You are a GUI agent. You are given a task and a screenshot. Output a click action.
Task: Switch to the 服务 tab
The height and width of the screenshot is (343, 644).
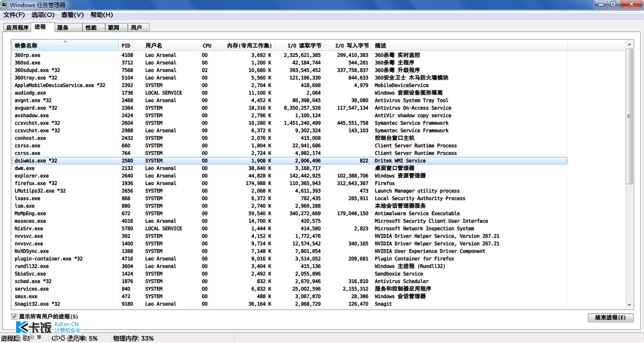pyautogui.click(x=69, y=28)
